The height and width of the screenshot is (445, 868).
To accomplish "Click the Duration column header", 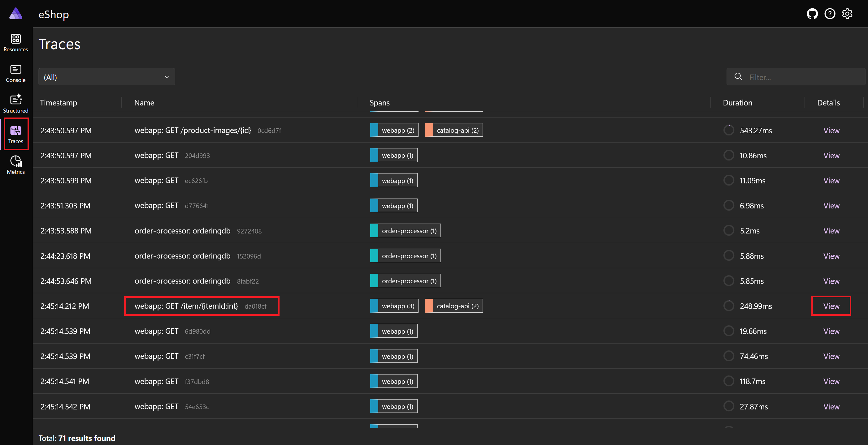I will (x=737, y=103).
